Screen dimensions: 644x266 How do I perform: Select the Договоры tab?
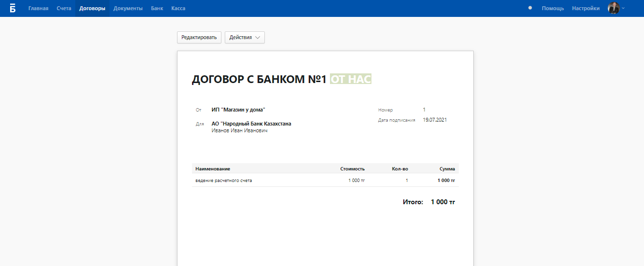pyautogui.click(x=92, y=8)
